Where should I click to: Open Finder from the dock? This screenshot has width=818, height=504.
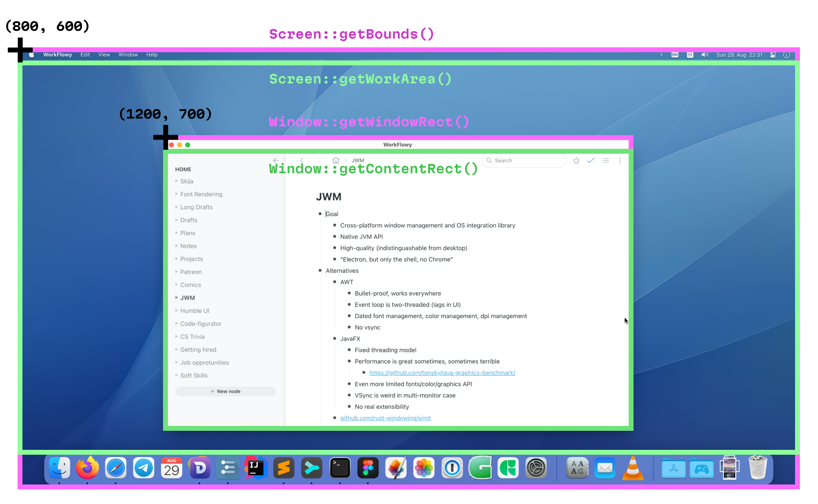[60, 468]
